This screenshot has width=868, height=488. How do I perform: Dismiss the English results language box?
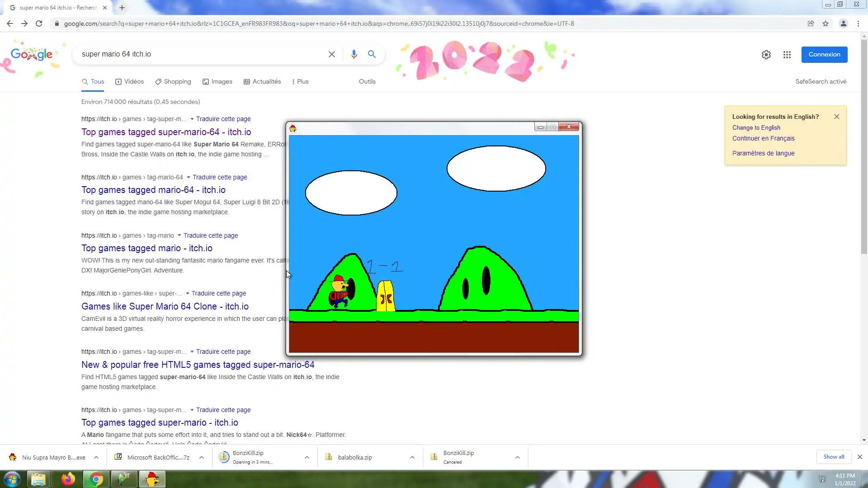click(x=836, y=117)
